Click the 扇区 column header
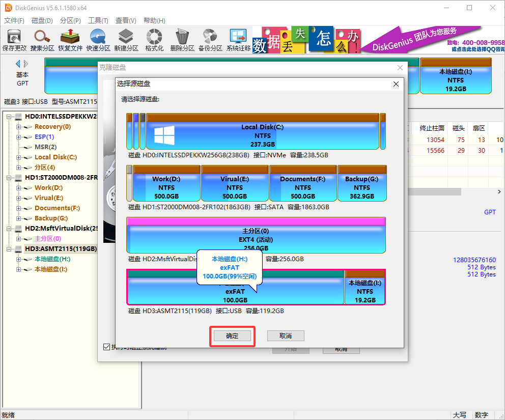Viewport: 505px width, 420px height. pyautogui.click(x=479, y=128)
